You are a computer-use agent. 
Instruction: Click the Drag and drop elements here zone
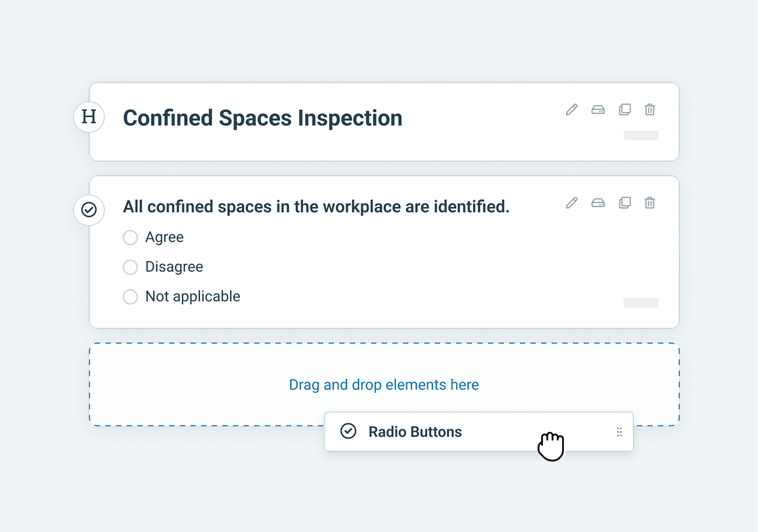click(384, 384)
